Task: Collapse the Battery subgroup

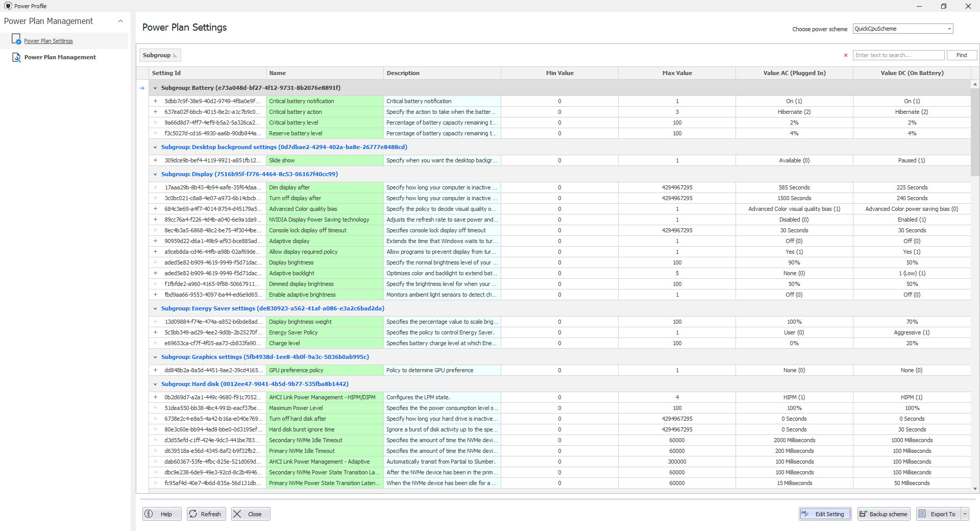Action: (x=155, y=88)
